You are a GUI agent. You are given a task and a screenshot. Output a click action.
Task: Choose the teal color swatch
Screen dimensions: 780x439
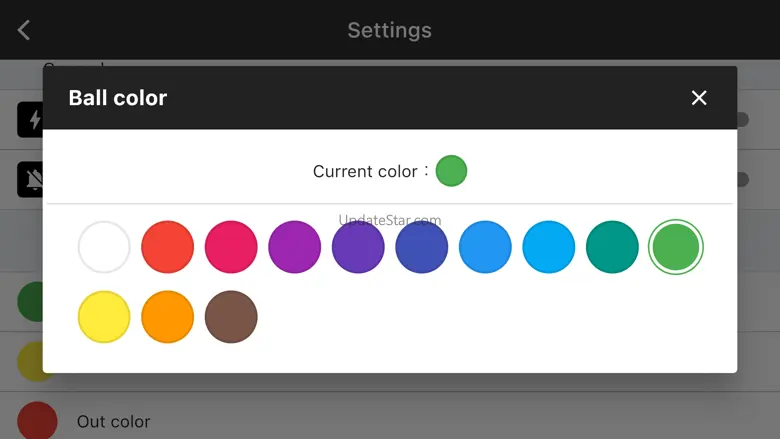coord(612,247)
